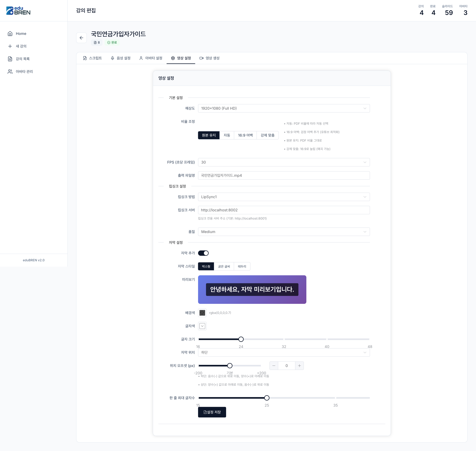
Task: Click the slide count file icon badge
Action: [x=97, y=43]
